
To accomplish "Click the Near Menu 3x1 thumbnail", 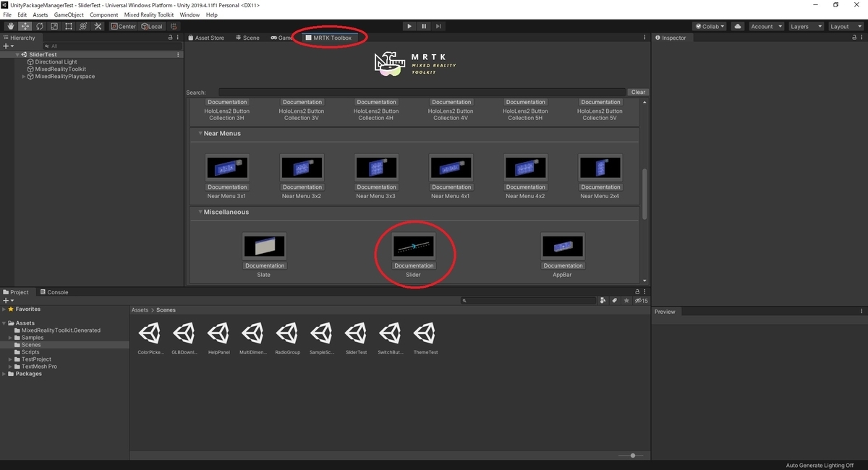I will coord(227,168).
